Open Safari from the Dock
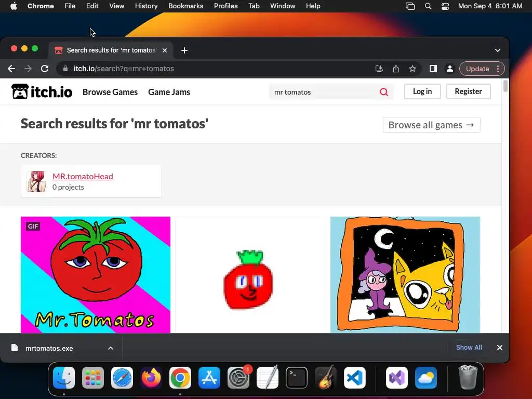 pos(122,378)
